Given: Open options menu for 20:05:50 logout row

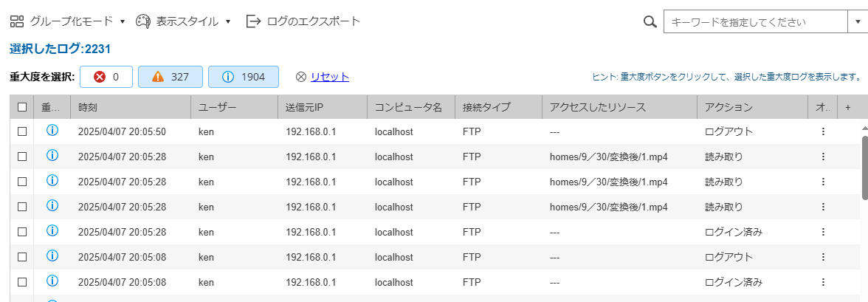Looking at the screenshot, I should coord(822,132).
